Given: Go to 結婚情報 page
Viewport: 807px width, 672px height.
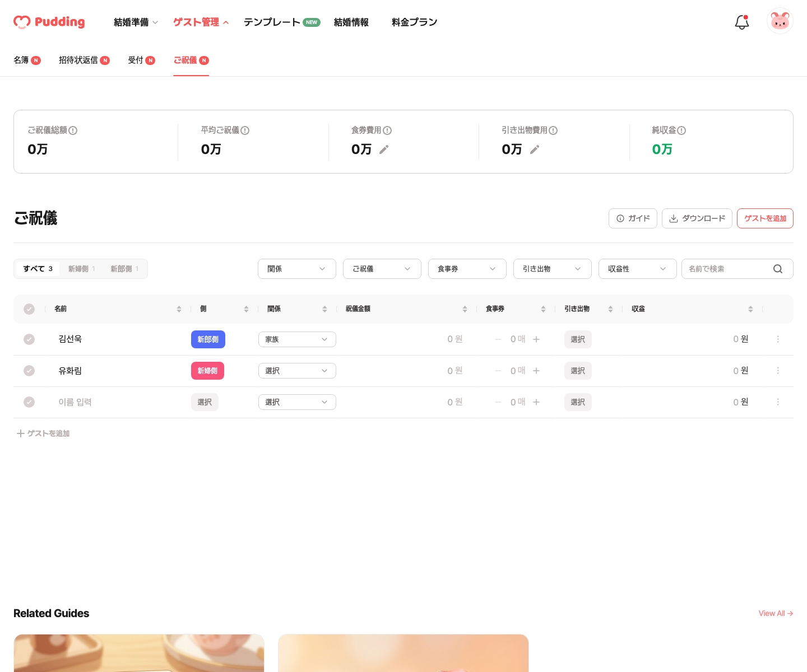Looking at the screenshot, I should pyautogui.click(x=351, y=22).
